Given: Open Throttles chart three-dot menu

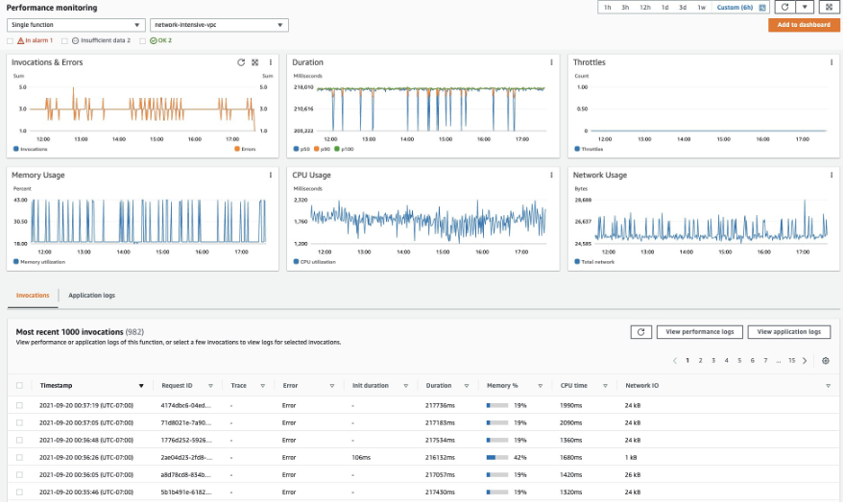Looking at the screenshot, I should point(832,62).
